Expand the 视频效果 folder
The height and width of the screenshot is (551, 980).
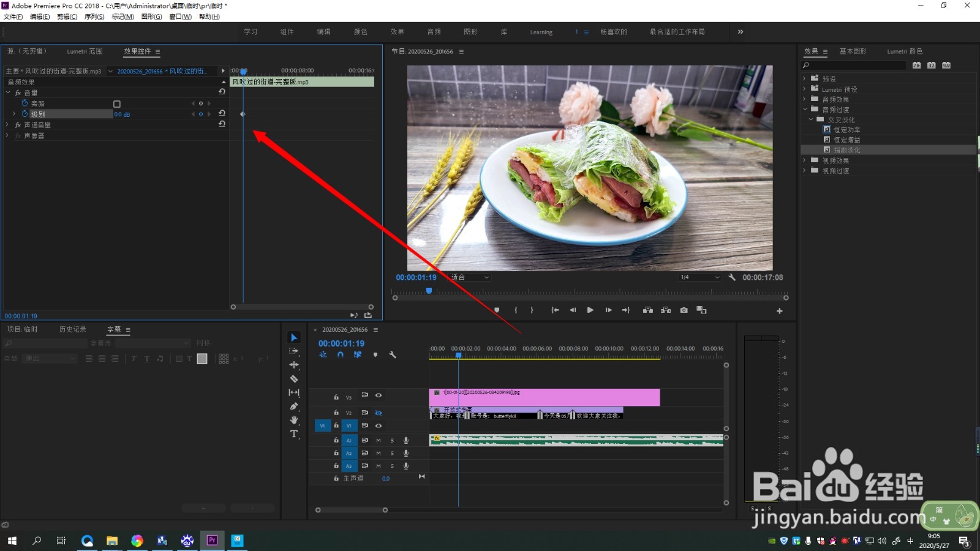(804, 160)
